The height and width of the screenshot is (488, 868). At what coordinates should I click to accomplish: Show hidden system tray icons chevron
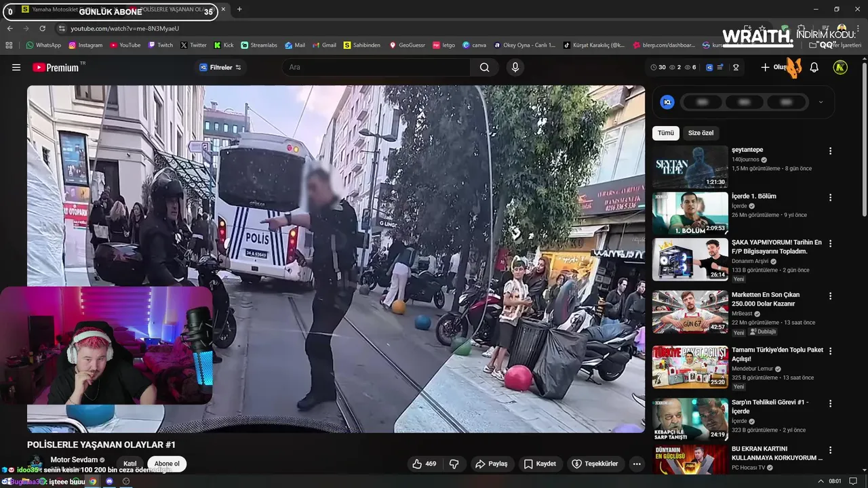click(x=820, y=481)
